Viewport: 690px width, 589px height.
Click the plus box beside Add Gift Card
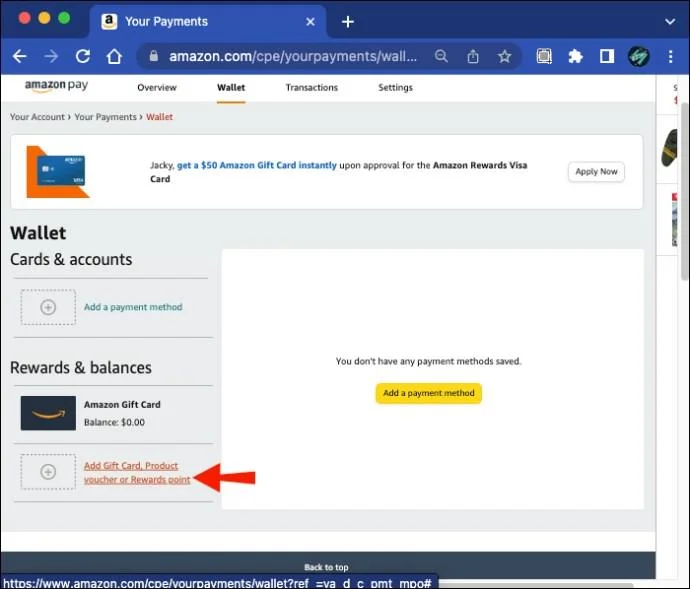tap(48, 472)
